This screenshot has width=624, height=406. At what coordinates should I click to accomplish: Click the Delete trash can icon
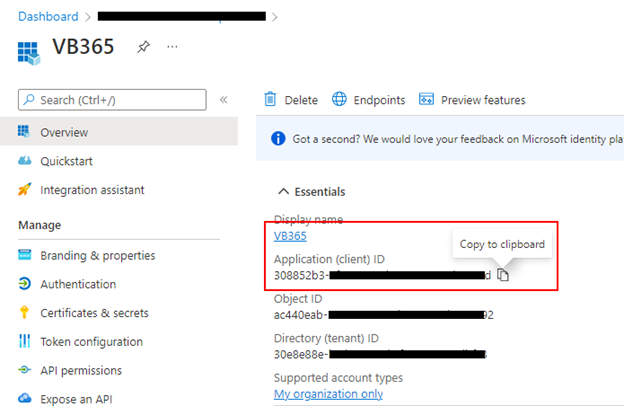(270, 100)
